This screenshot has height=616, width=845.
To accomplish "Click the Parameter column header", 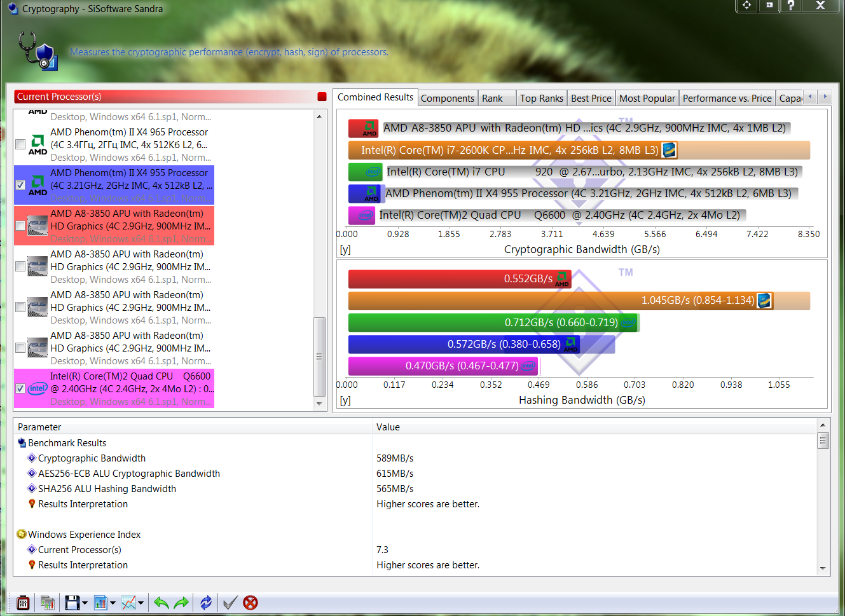I will click(x=193, y=427).
